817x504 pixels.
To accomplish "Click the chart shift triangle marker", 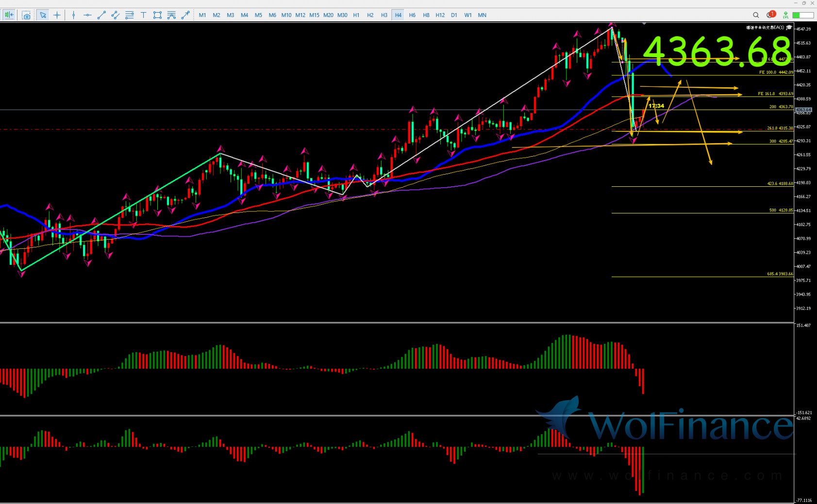I will (x=644, y=23).
